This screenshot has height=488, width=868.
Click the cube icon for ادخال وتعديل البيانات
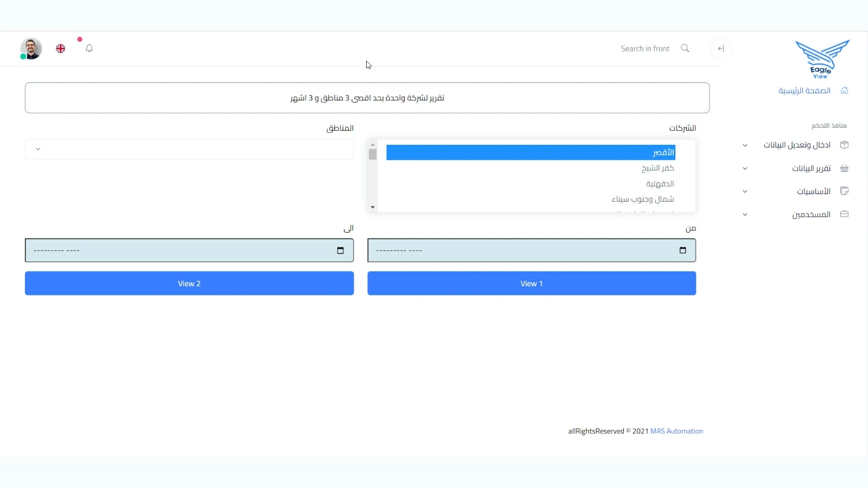[844, 145]
